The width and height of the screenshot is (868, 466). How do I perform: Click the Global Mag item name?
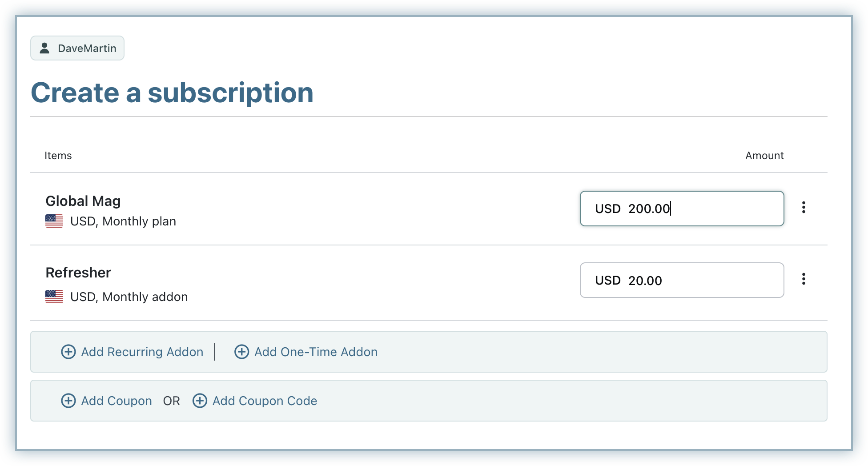83,201
